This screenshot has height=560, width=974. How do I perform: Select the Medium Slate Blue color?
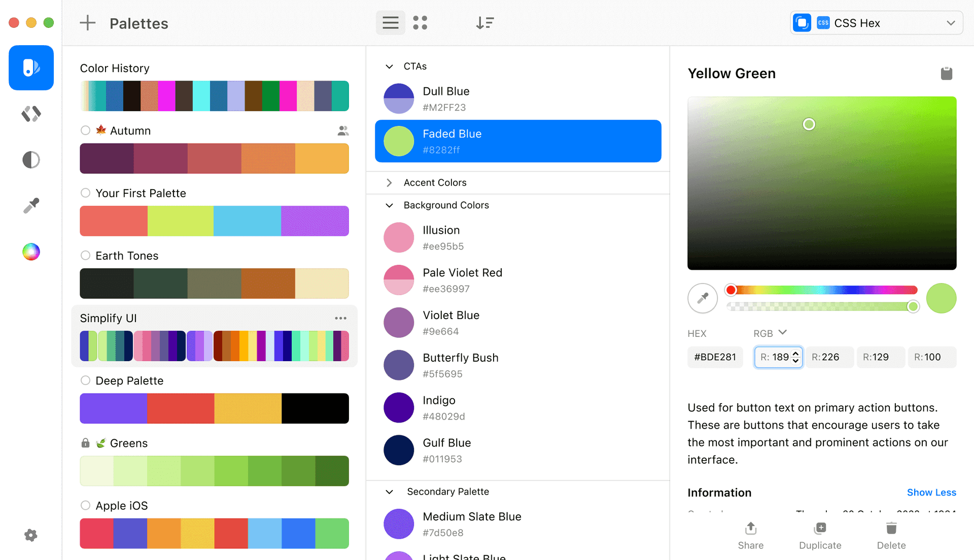(x=518, y=524)
